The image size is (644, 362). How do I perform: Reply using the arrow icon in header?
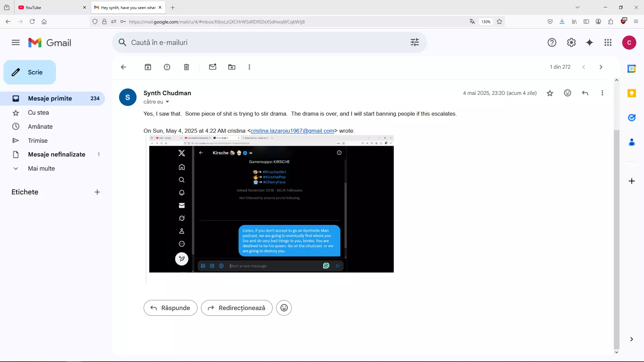[x=585, y=93]
